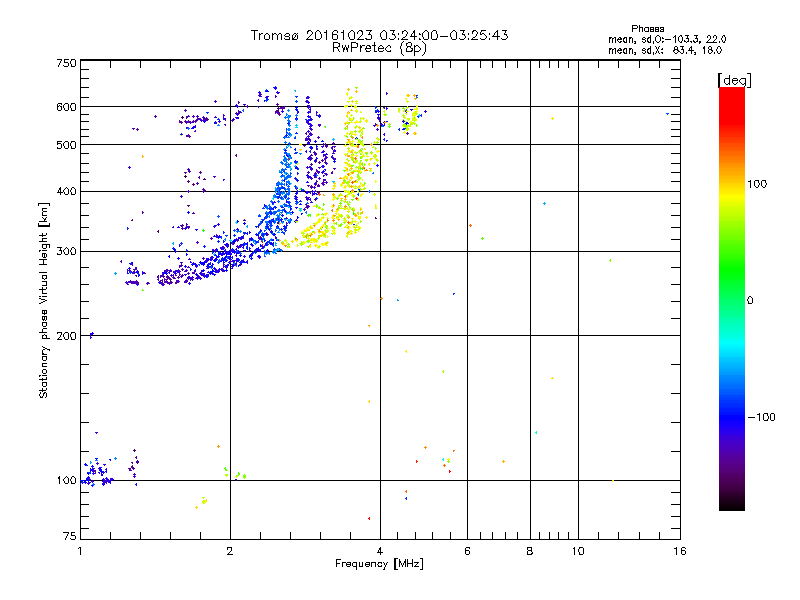This screenshot has height=600, width=800.
Task: Click the 750 label on the height axis
Action: tap(67, 63)
